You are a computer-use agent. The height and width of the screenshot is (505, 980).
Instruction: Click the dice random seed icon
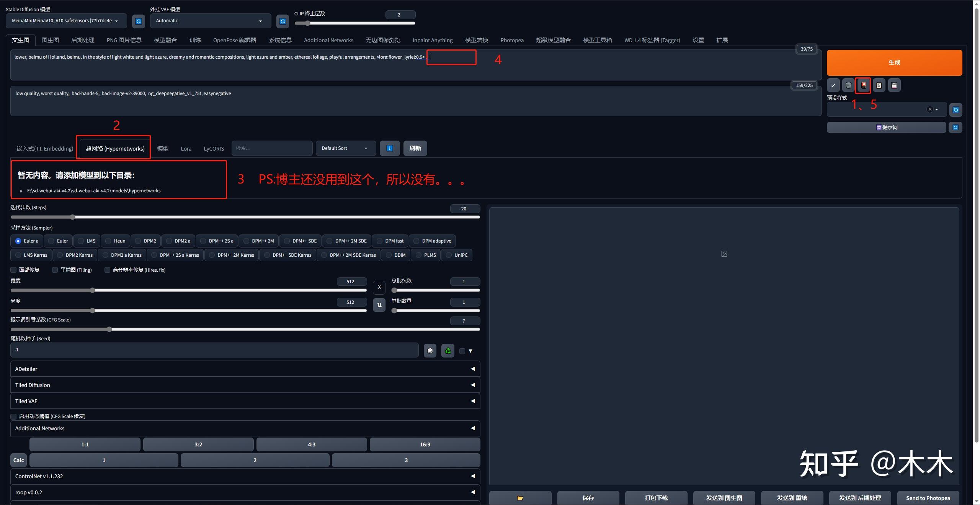[x=430, y=351]
